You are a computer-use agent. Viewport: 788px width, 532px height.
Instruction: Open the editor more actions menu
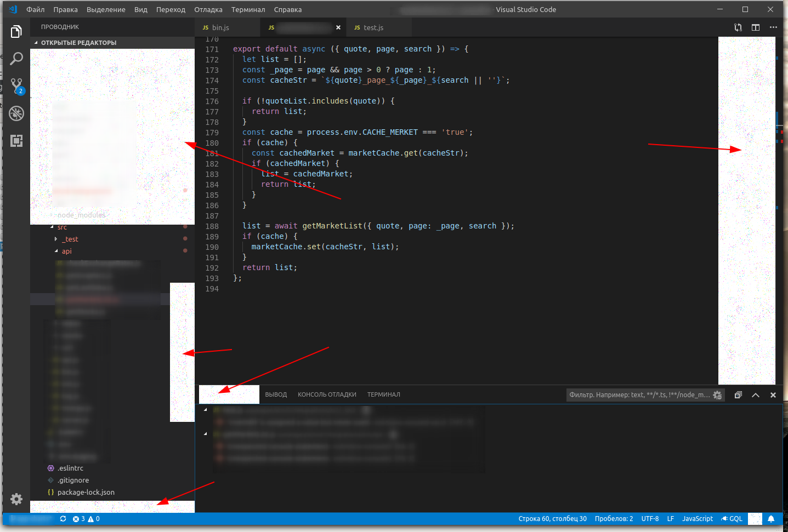pos(773,27)
